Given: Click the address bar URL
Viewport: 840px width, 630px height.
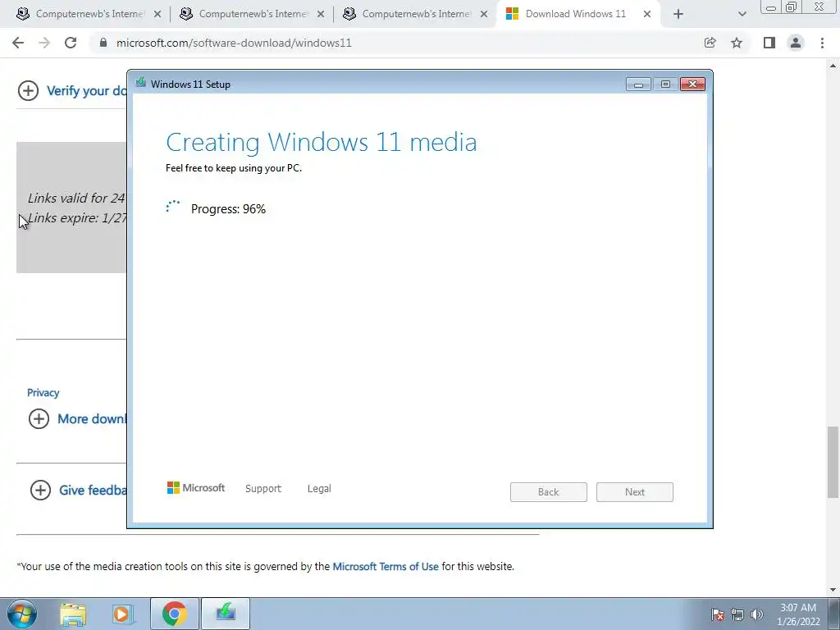Looking at the screenshot, I should click(x=234, y=43).
